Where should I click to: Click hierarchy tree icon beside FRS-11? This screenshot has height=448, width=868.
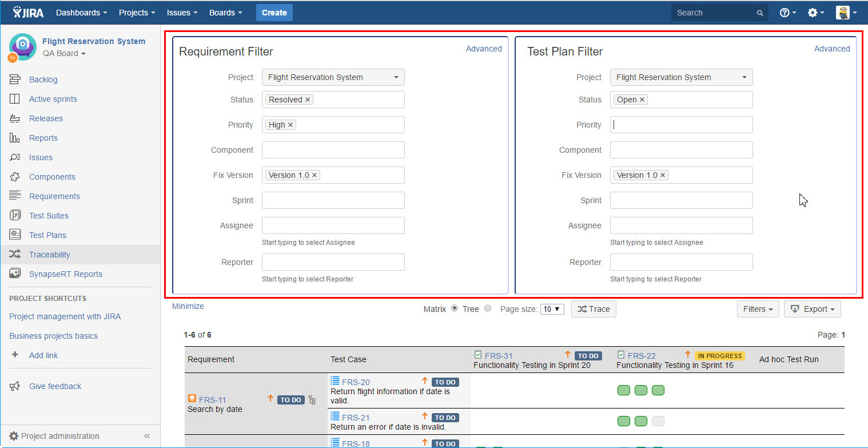312,400
